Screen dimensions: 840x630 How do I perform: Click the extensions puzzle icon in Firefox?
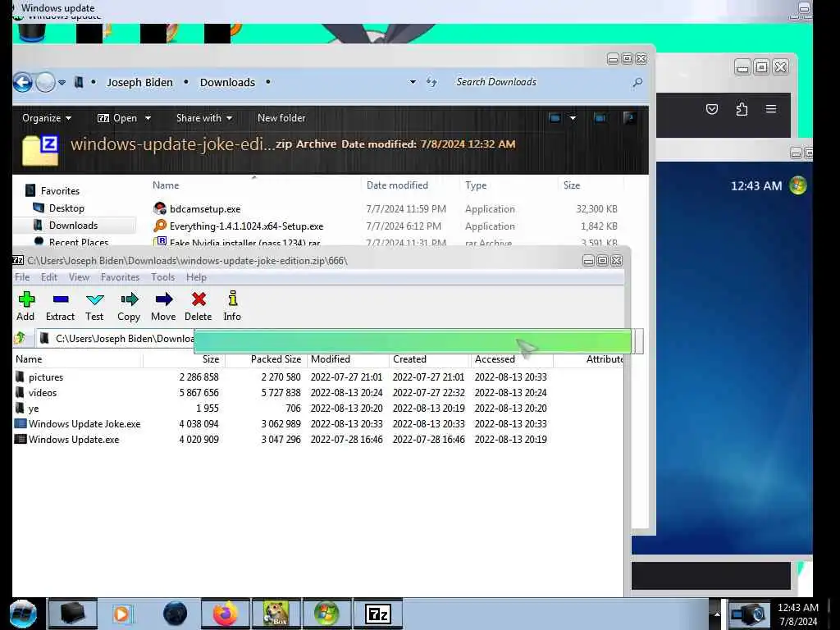click(x=742, y=109)
